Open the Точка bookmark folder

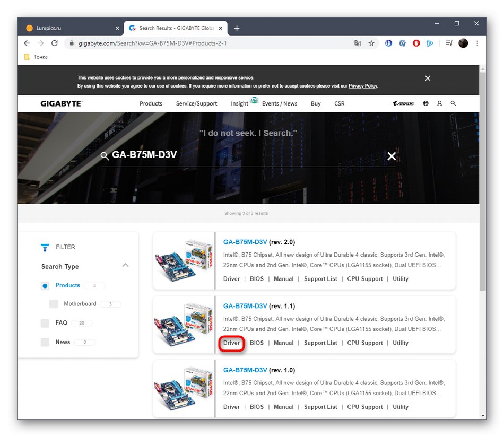(36, 57)
